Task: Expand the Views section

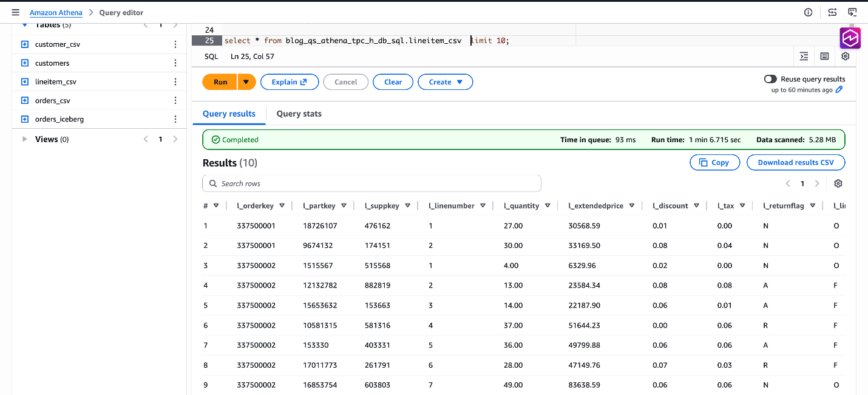Action: pos(25,139)
